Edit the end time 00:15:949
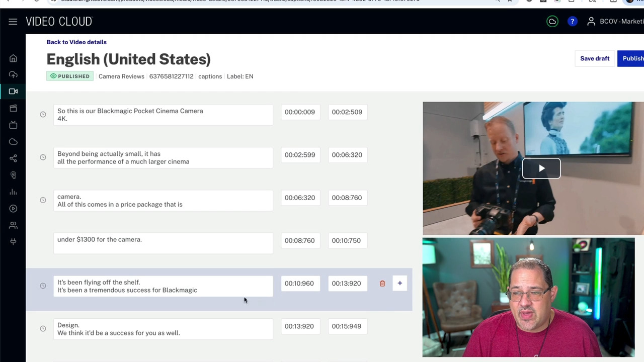Screen dimensions: 644x362 click(347, 326)
